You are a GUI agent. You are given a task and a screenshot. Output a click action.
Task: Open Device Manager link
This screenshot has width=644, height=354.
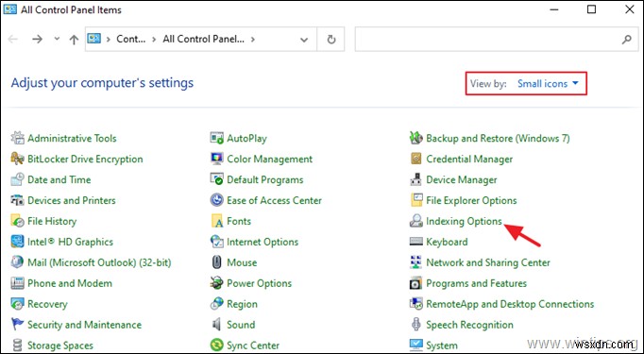tap(462, 180)
